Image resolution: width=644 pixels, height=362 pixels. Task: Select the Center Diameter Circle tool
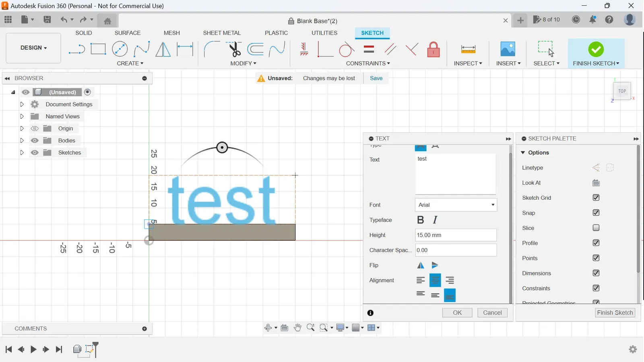[120, 49]
